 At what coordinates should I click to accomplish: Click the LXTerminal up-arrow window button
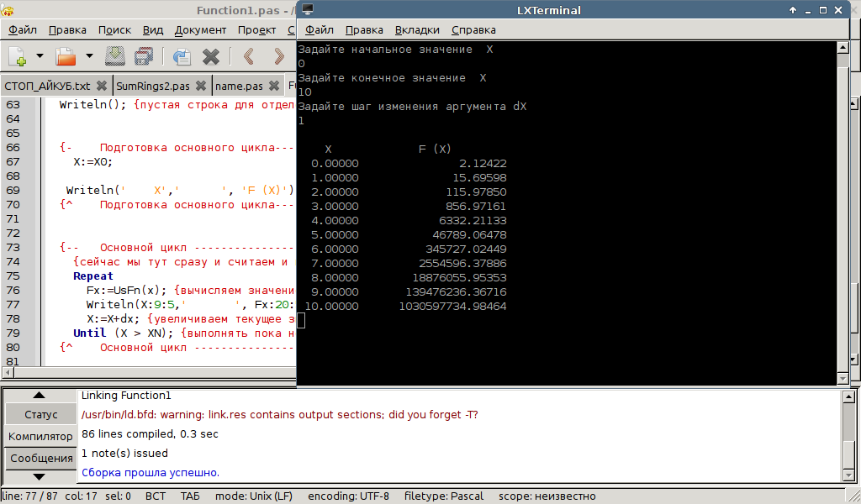click(792, 10)
